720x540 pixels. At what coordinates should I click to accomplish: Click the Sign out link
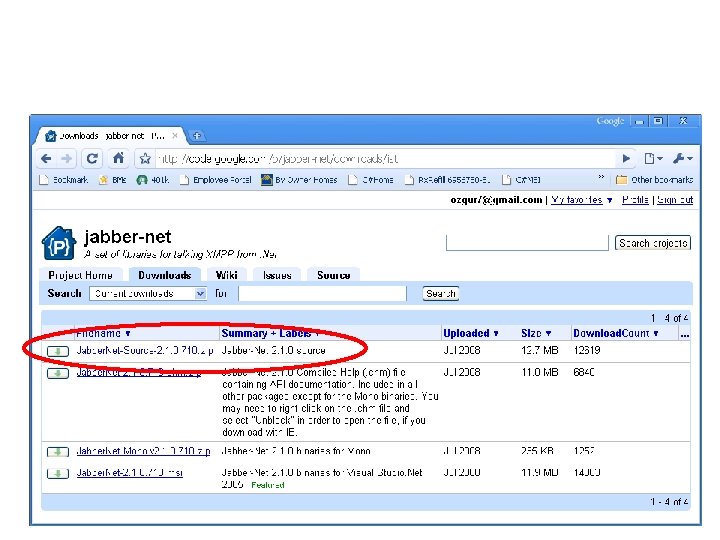(x=675, y=200)
